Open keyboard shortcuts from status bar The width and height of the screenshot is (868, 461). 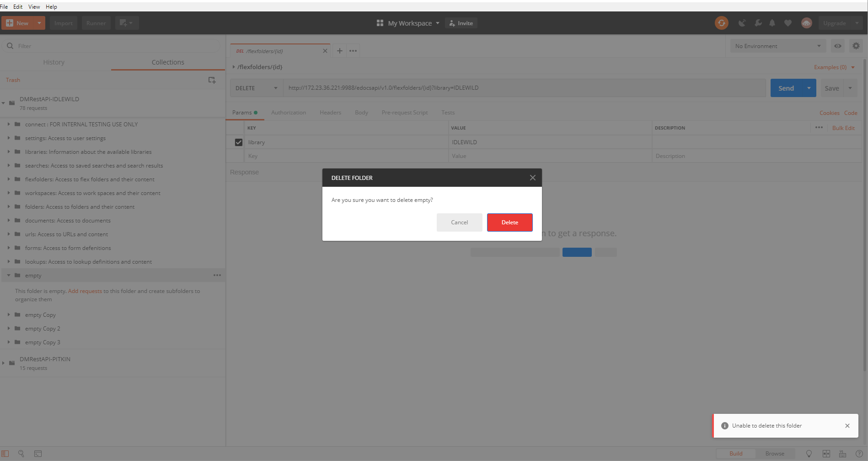pos(843,453)
